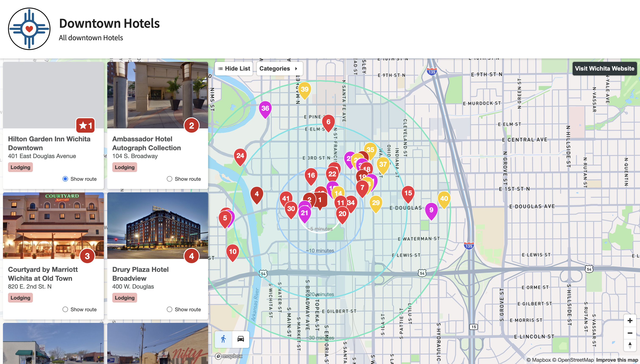This screenshot has height=364, width=640.
Task: Select Show route for Drury Plaza Hotel
Action: [x=170, y=310]
